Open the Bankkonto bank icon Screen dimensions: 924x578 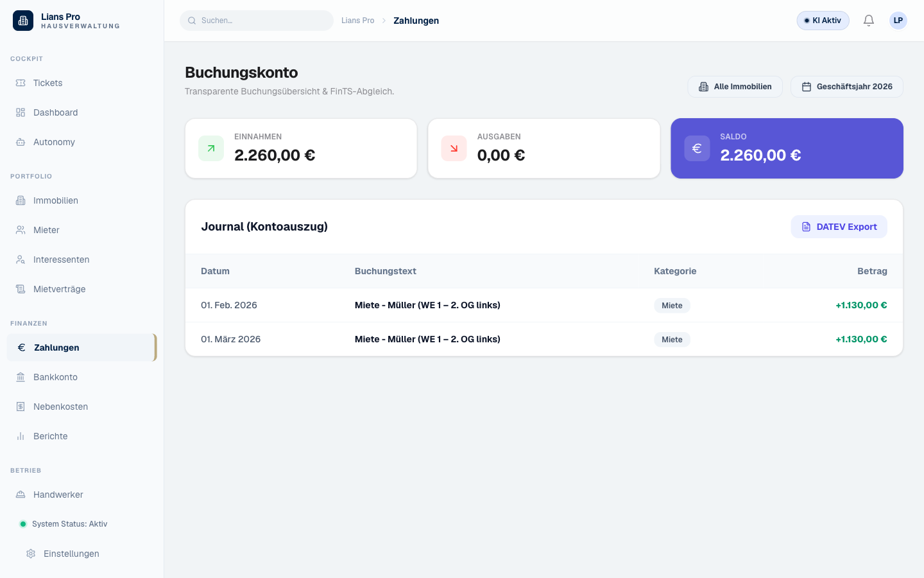pyautogui.click(x=21, y=377)
